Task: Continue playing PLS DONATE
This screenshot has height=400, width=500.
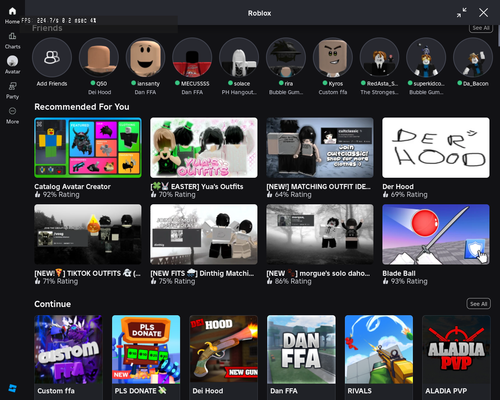Action: click(x=146, y=349)
